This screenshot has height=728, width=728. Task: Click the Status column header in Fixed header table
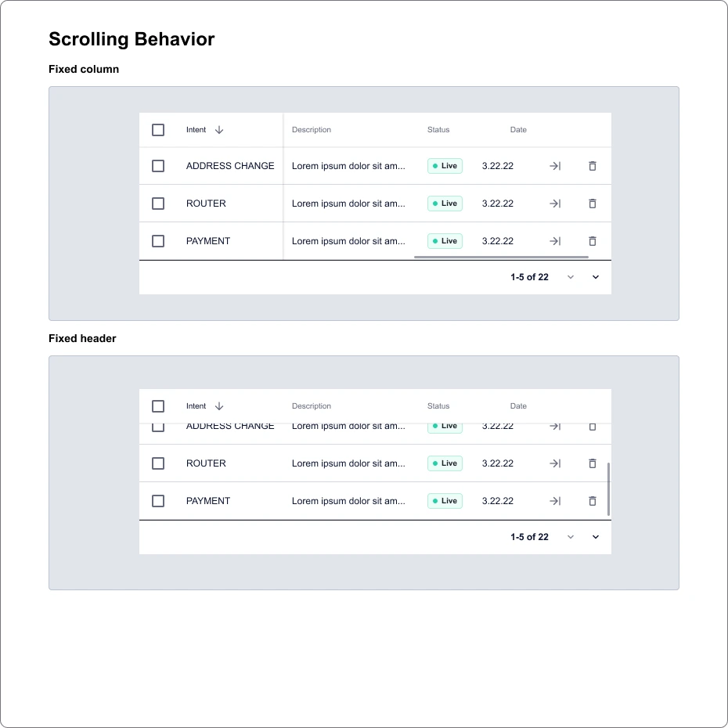tap(438, 406)
